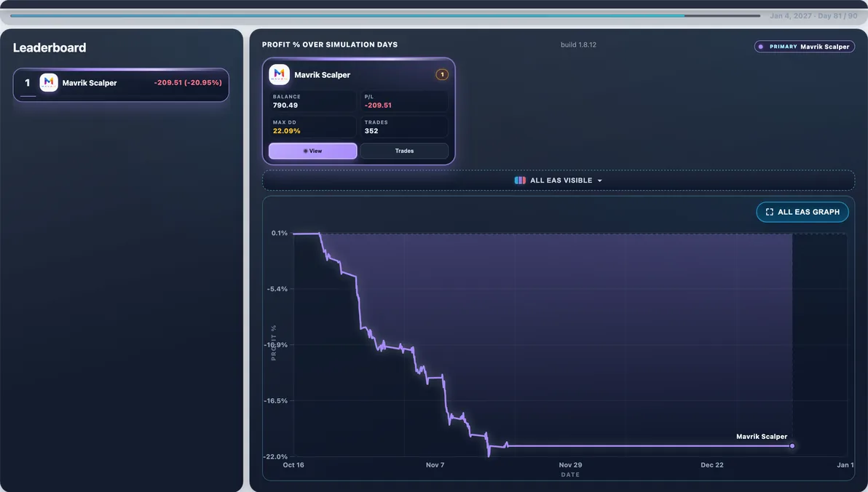Click the chart end-point marker for Mavrik Scalper
868x492 pixels.
[792, 445]
